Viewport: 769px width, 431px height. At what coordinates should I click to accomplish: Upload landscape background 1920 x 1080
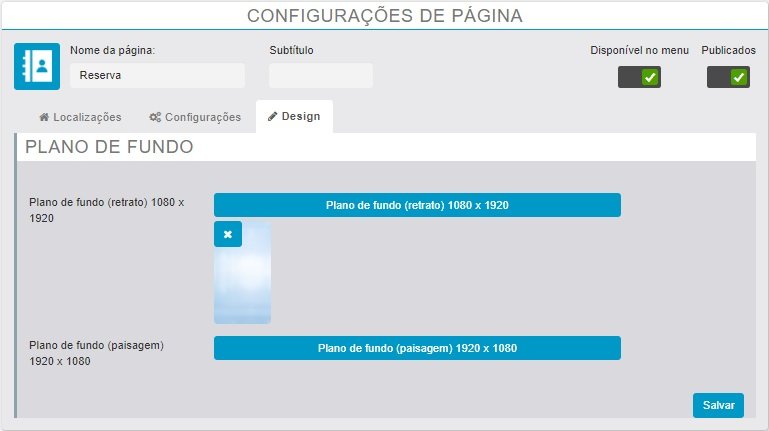pos(417,348)
